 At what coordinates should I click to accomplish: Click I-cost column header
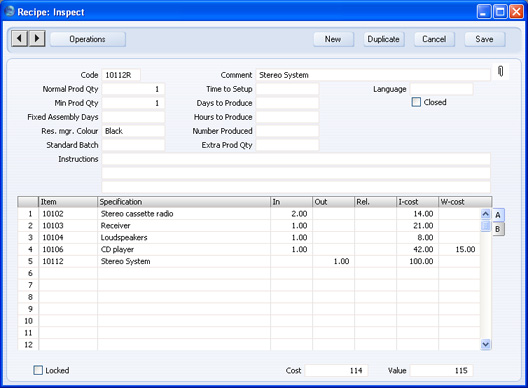tap(417, 202)
